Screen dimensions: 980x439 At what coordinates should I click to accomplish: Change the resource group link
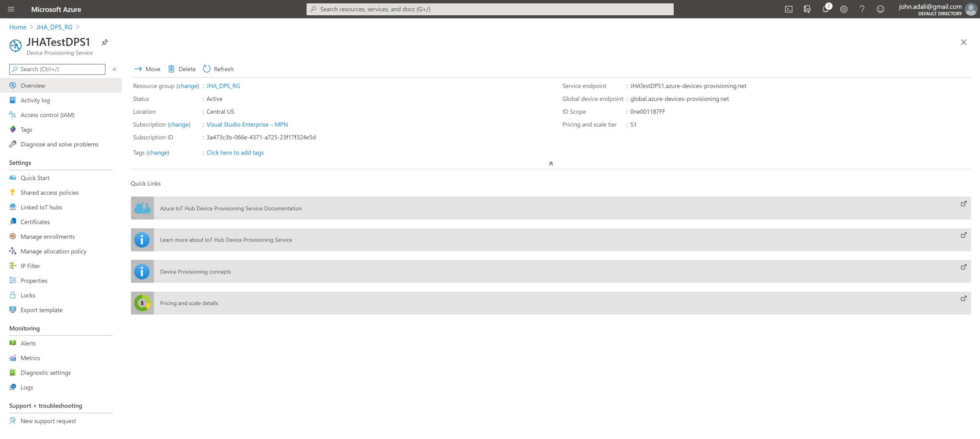[187, 86]
